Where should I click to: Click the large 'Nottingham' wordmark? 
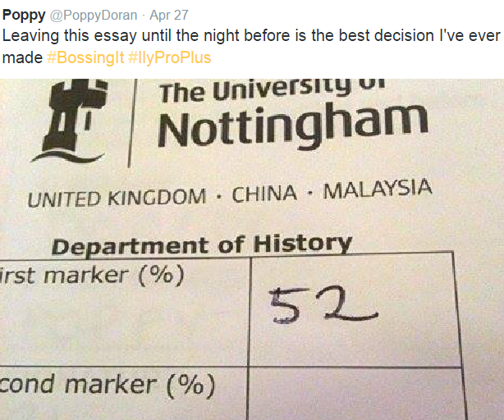(293, 126)
